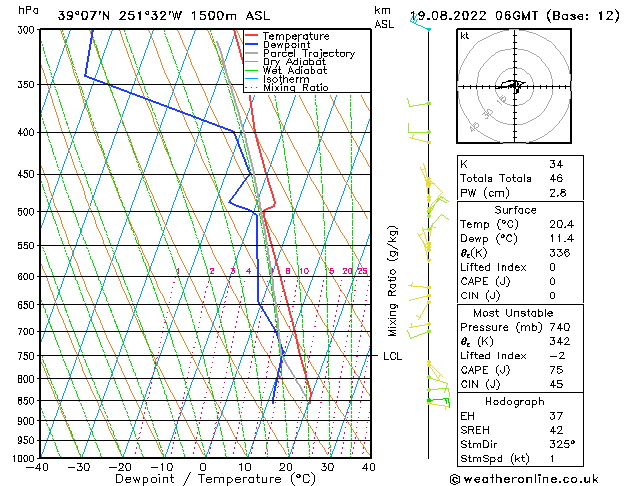Click the "Dewpoint / Temperature (°C)" axis title
The height and width of the screenshot is (486, 629).
coord(216,479)
